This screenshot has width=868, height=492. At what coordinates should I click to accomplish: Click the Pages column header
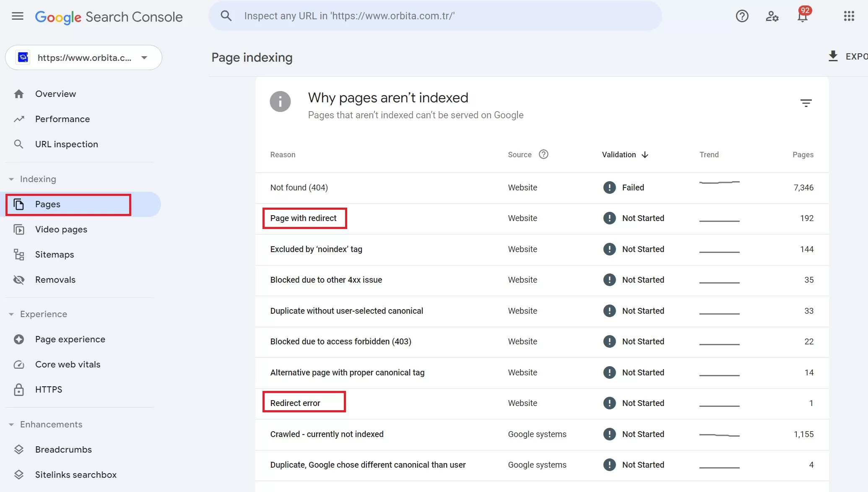click(x=803, y=155)
